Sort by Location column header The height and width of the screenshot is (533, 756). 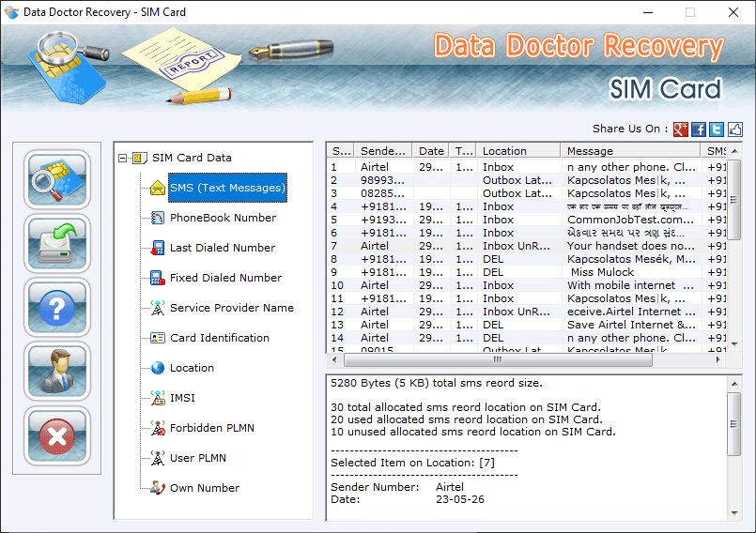click(x=518, y=151)
